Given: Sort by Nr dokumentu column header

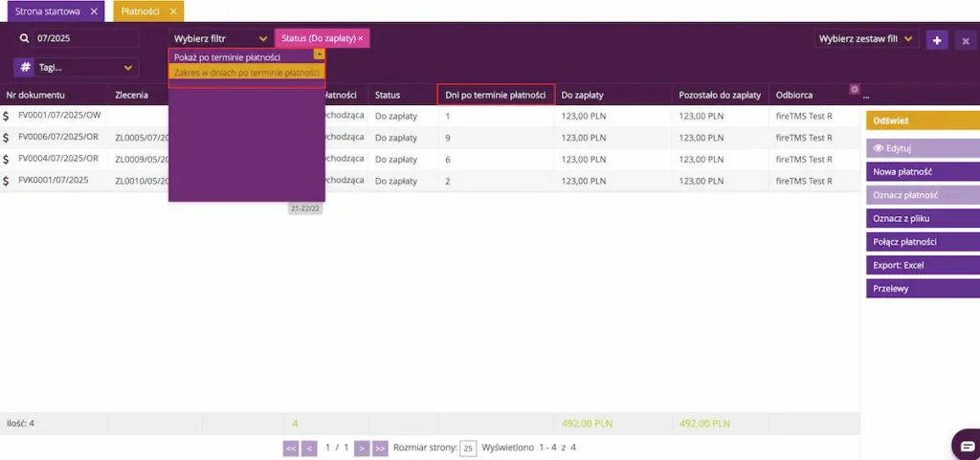Looking at the screenshot, I should pos(35,96).
